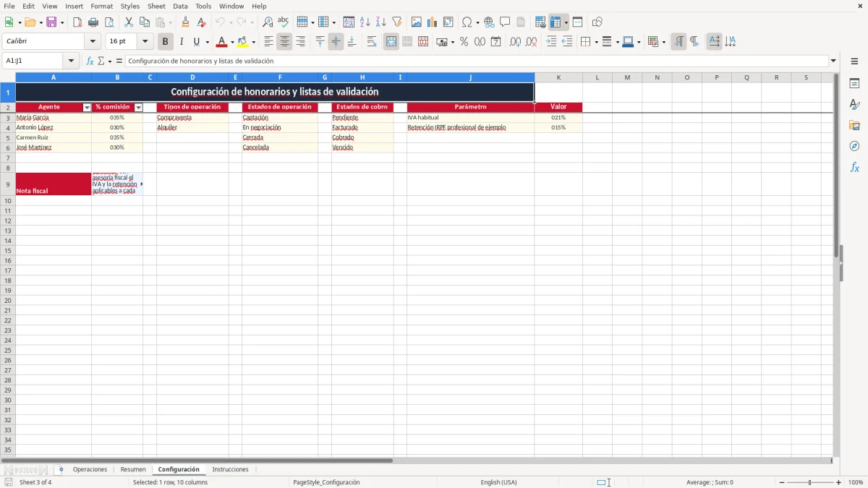Open Find and Replace
Viewport: 868px width, 488px height.
tap(268, 22)
